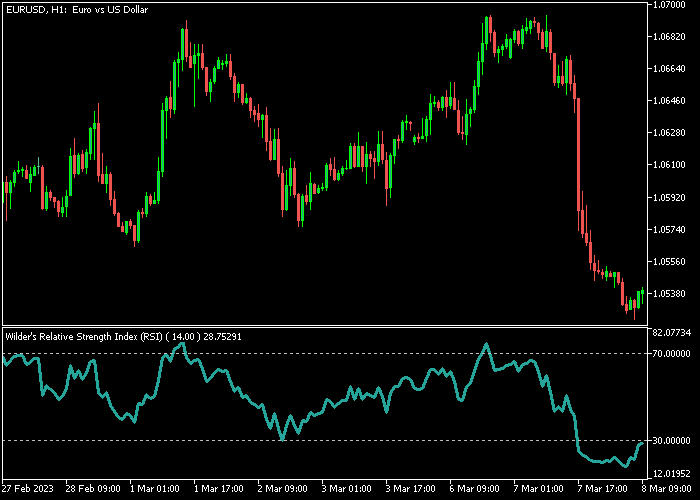Select the 1.06100 price label
This screenshot has height=500, width=700.
tap(669, 165)
